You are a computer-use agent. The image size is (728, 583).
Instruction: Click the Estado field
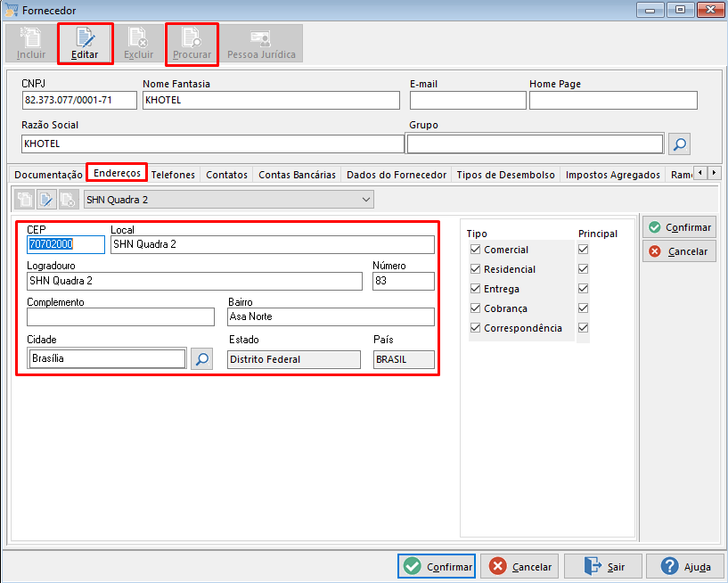[x=294, y=359]
